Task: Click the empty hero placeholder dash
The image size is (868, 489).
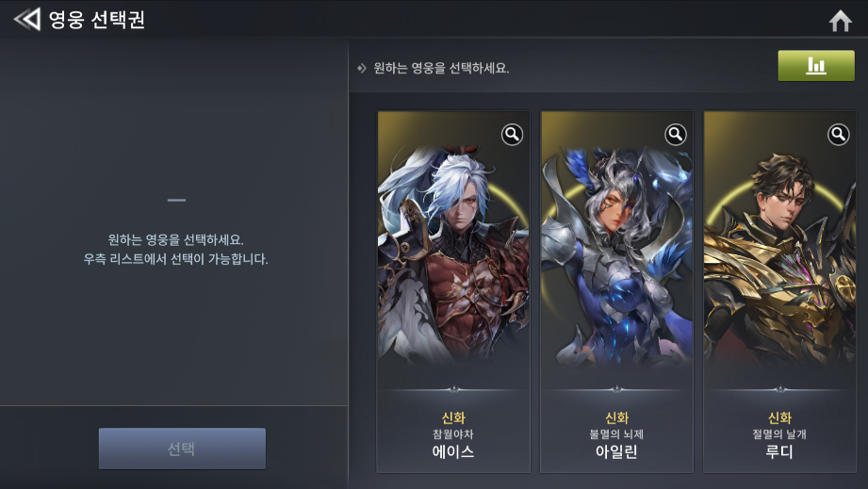Action: click(176, 200)
